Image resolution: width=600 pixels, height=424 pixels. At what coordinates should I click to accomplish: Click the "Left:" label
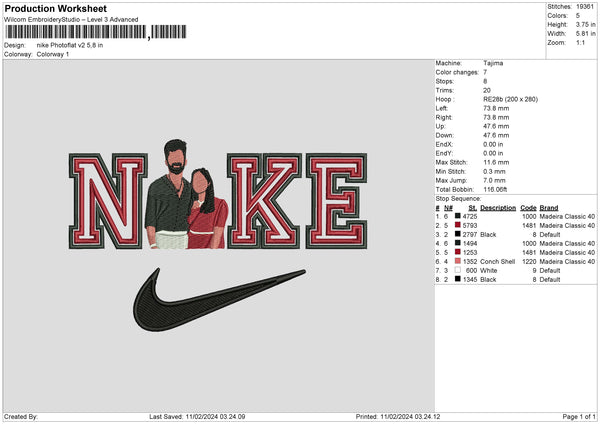[x=442, y=108]
